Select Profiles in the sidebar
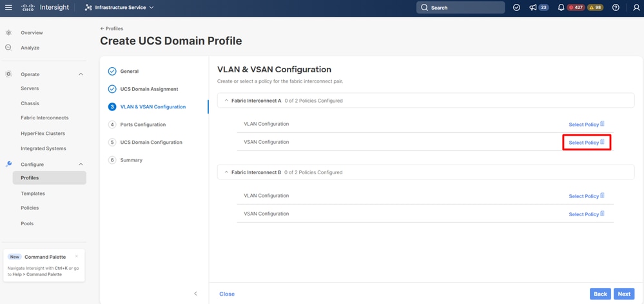 [49, 177]
